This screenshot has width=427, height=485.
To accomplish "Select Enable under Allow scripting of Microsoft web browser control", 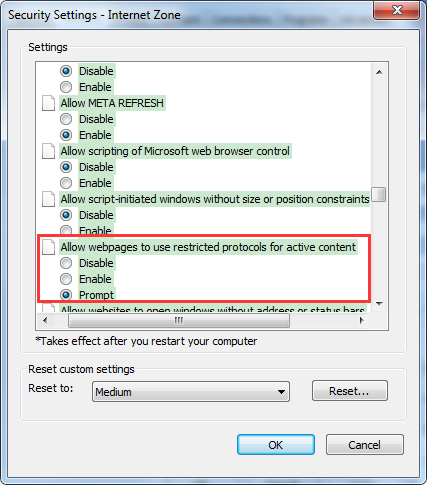I will tap(66, 183).
